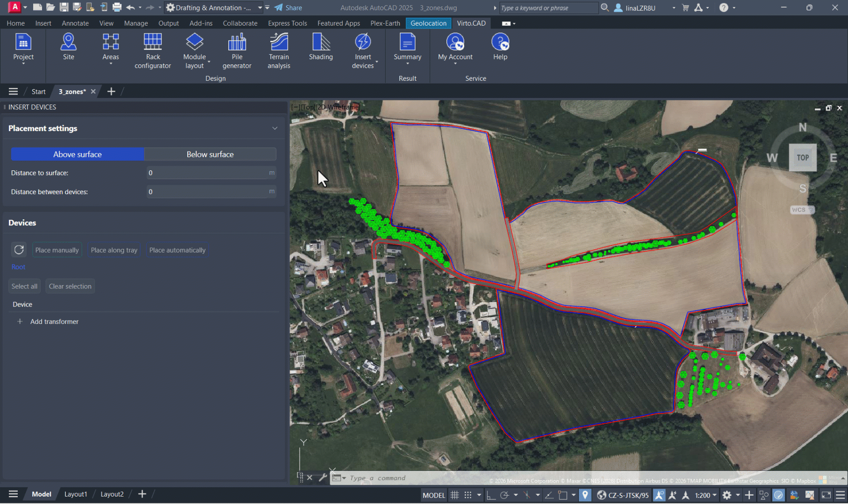Open Virto.CAD Help

pos(500,47)
